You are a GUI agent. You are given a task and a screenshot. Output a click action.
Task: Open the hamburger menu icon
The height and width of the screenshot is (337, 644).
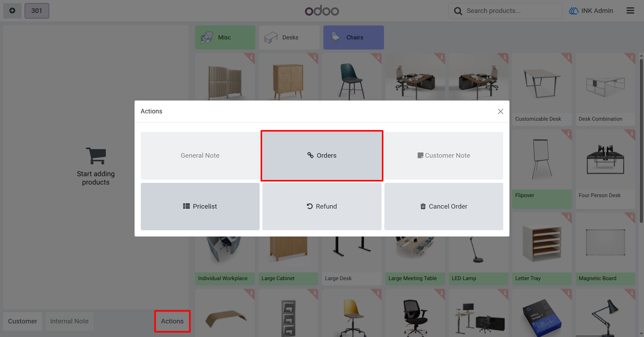(630, 11)
